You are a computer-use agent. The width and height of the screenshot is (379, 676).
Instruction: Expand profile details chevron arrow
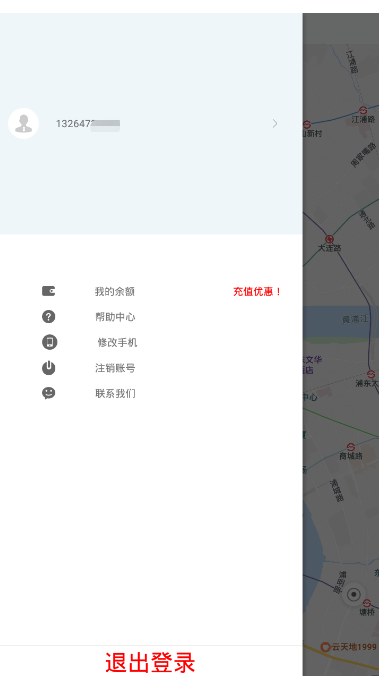pos(275,124)
